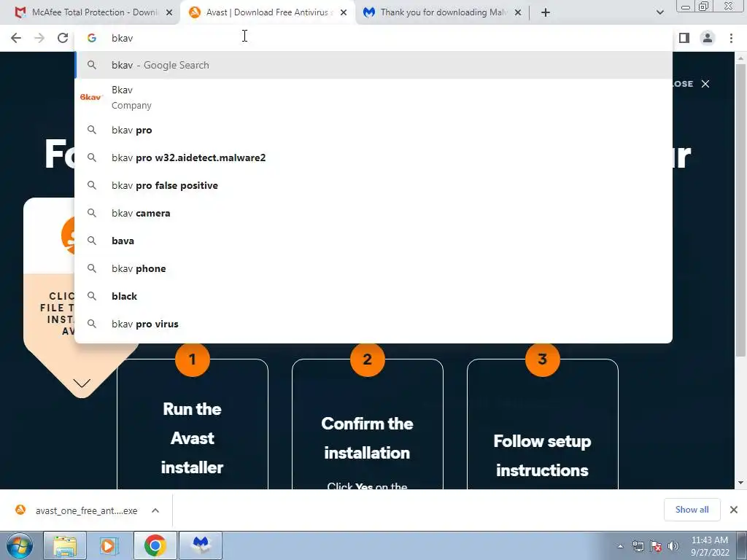Pick the 'bava' suggestion
This screenshot has width=747, height=560.
[373, 241]
